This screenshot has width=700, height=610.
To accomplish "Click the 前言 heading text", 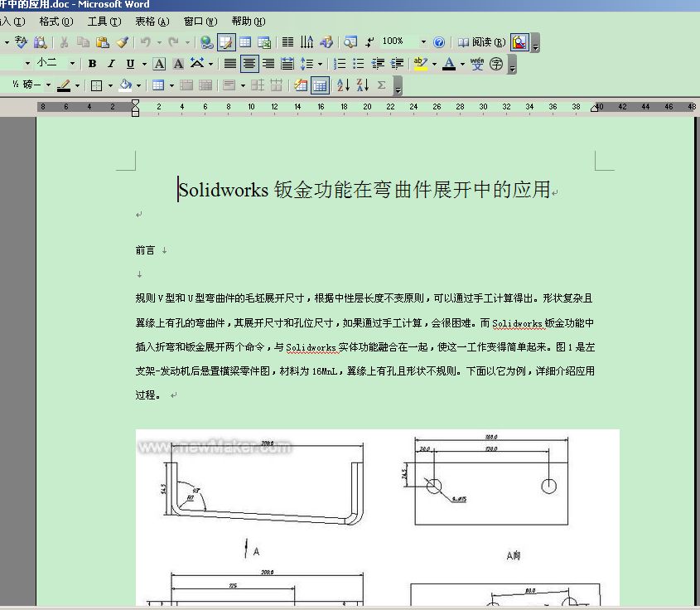I will [145, 250].
